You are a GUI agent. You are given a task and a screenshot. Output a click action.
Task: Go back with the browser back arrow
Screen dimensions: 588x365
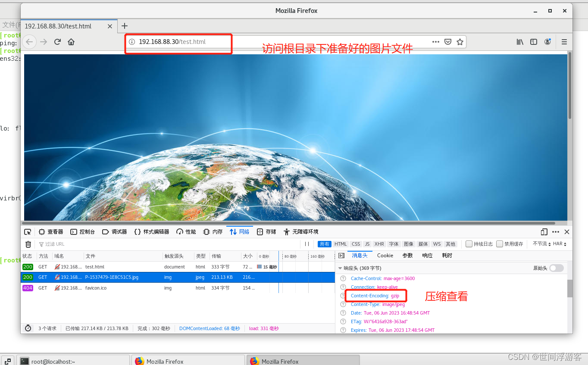point(29,42)
